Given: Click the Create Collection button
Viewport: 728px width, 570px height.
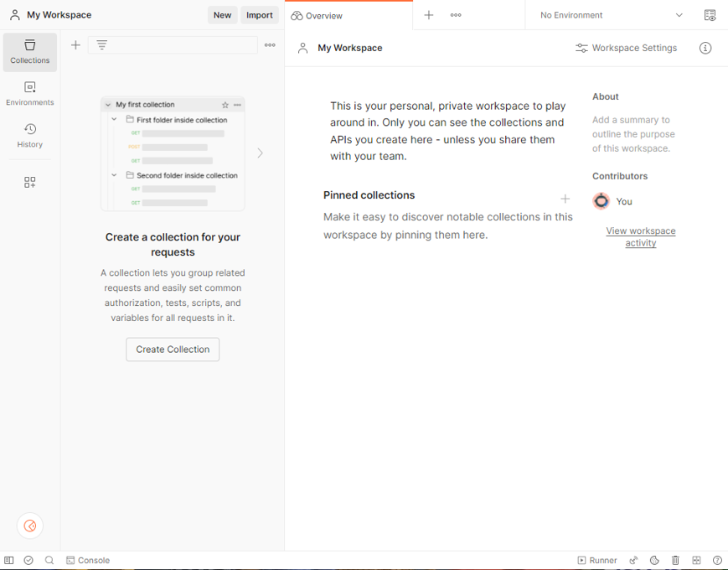Looking at the screenshot, I should [173, 350].
